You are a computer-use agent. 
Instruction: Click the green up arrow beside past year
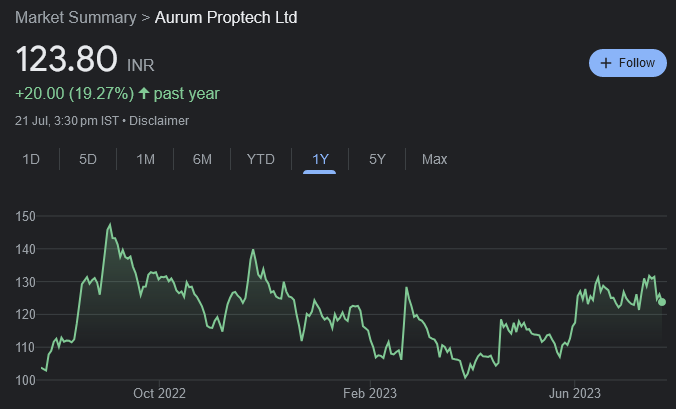pyautogui.click(x=144, y=94)
